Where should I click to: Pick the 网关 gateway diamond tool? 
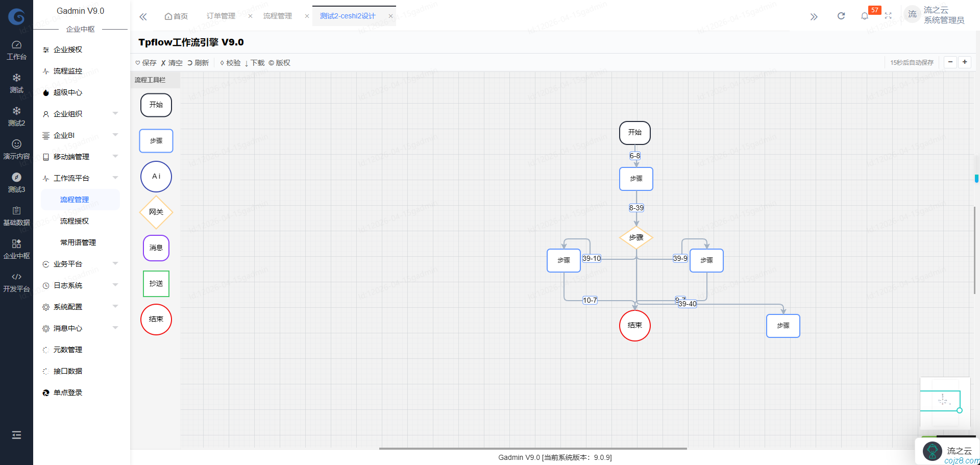156,212
